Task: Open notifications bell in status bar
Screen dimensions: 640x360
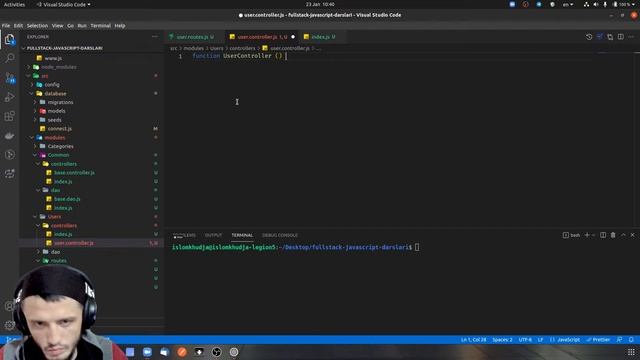Action: point(631,340)
